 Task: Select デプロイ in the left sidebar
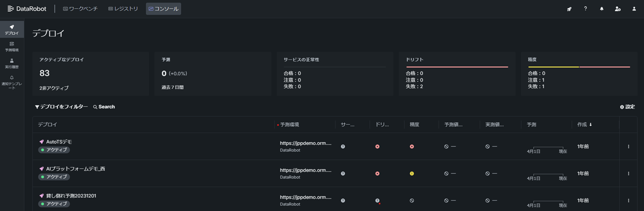(12, 29)
